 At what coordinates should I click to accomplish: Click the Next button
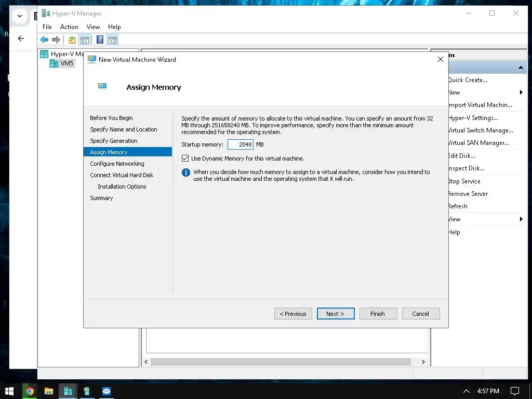point(336,314)
